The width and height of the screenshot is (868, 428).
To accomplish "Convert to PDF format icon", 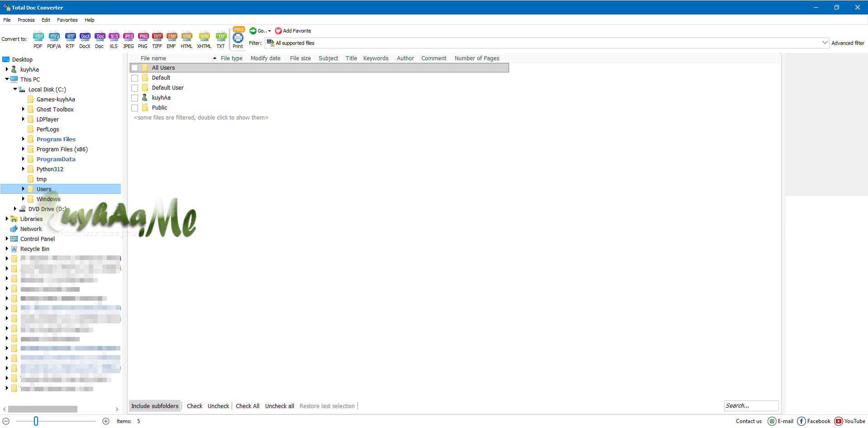I will (x=38, y=39).
